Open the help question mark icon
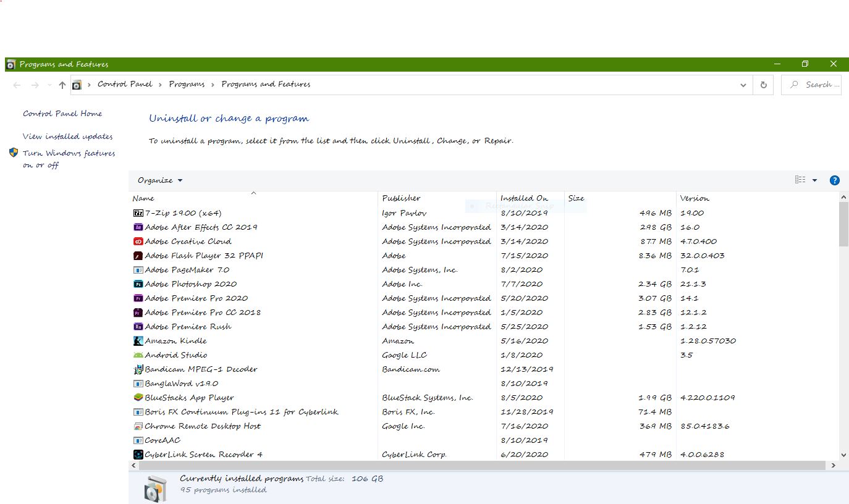Screen dimensions: 849x504 834,180
